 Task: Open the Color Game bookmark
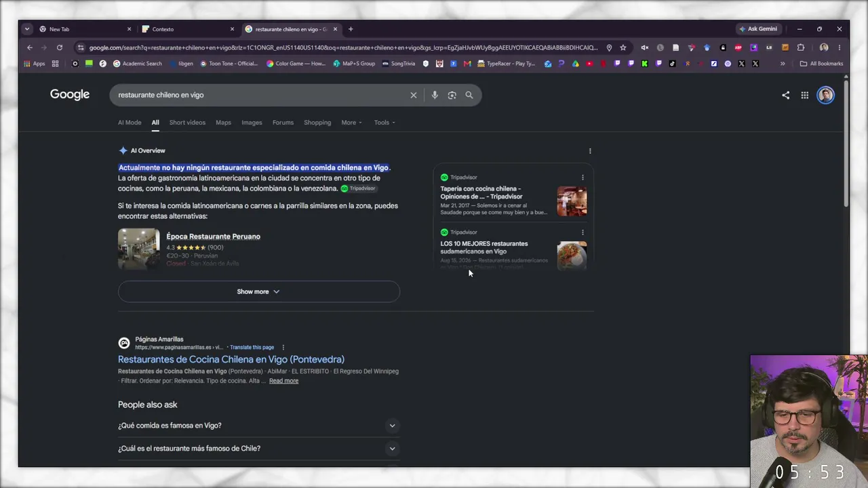click(296, 64)
